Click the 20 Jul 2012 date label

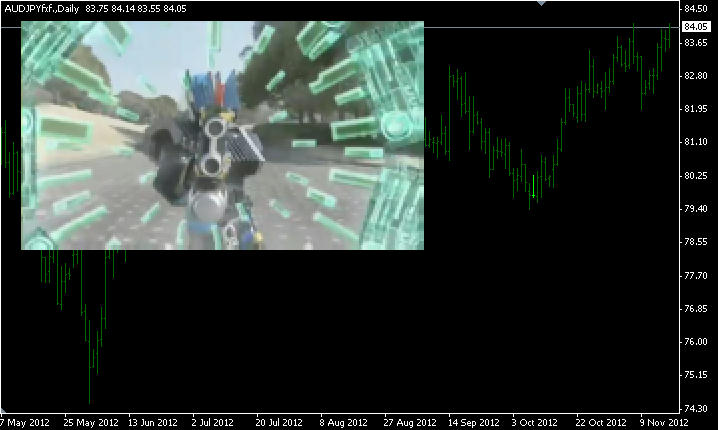[279, 422]
